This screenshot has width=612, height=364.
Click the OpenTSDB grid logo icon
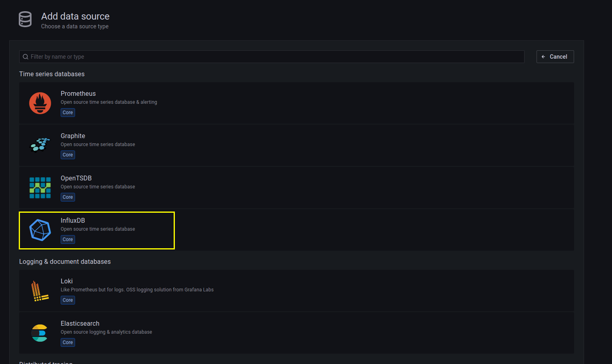(40, 188)
